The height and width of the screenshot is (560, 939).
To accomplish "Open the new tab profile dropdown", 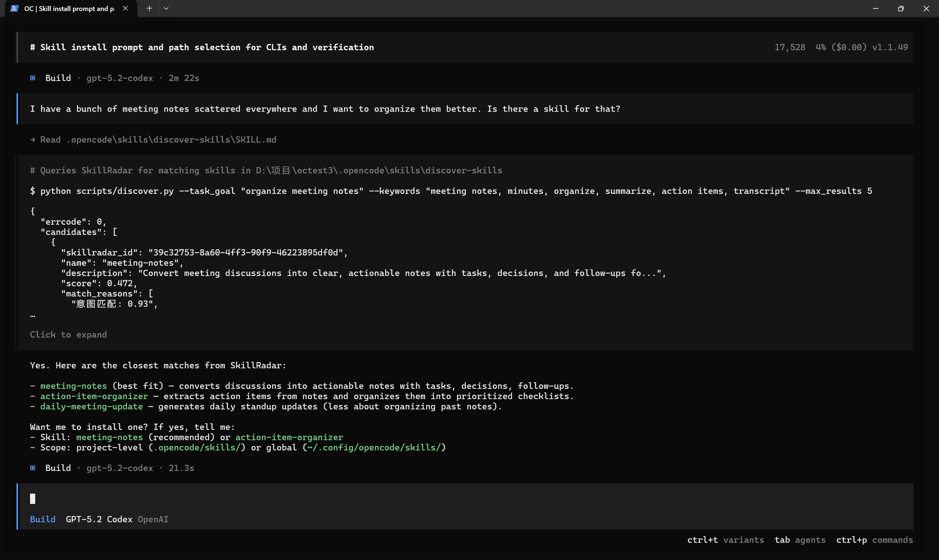I will pyautogui.click(x=166, y=8).
